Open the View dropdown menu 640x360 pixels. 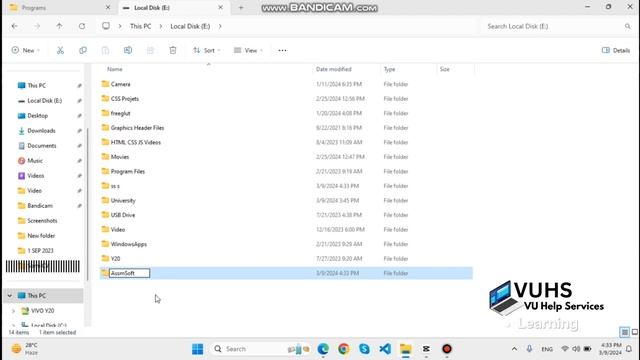248,50
